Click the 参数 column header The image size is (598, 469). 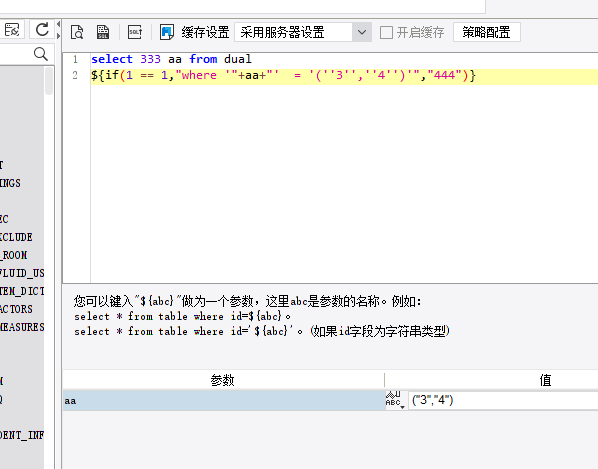[223, 380]
